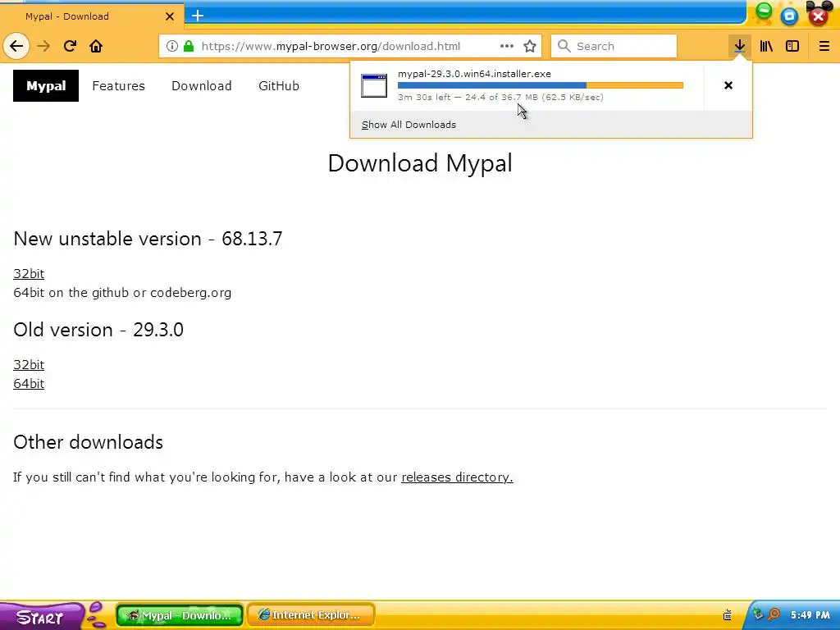
Task: Reload the current page
Action: click(70, 46)
